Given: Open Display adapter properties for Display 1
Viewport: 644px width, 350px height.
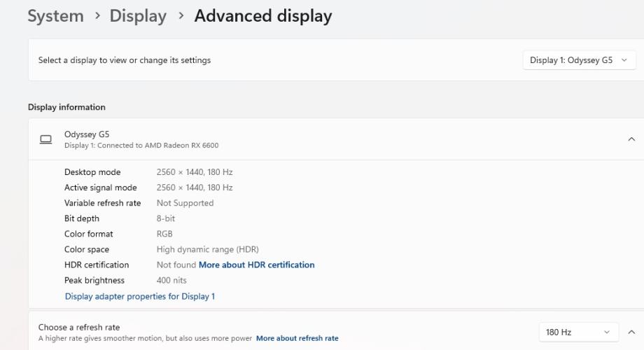Looking at the screenshot, I should click(140, 296).
